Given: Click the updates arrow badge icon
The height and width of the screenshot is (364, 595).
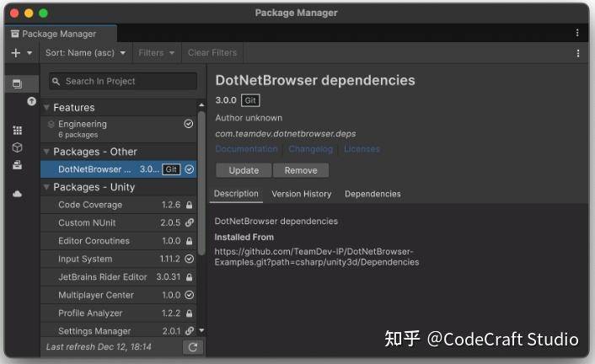Looking at the screenshot, I should [32, 101].
